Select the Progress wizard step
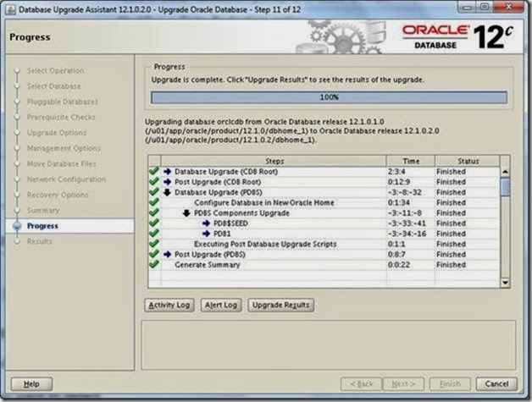Image resolution: width=532 pixels, height=402 pixels. click(x=42, y=226)
